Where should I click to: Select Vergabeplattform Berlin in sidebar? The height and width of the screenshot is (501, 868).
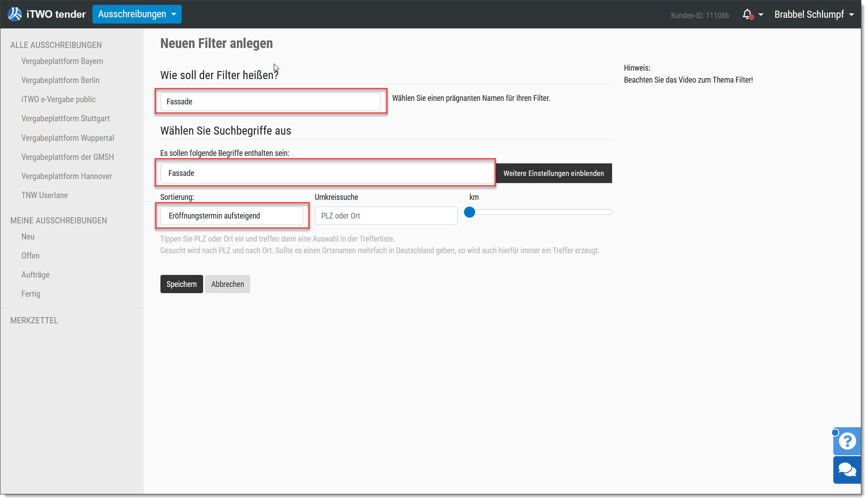60,80
